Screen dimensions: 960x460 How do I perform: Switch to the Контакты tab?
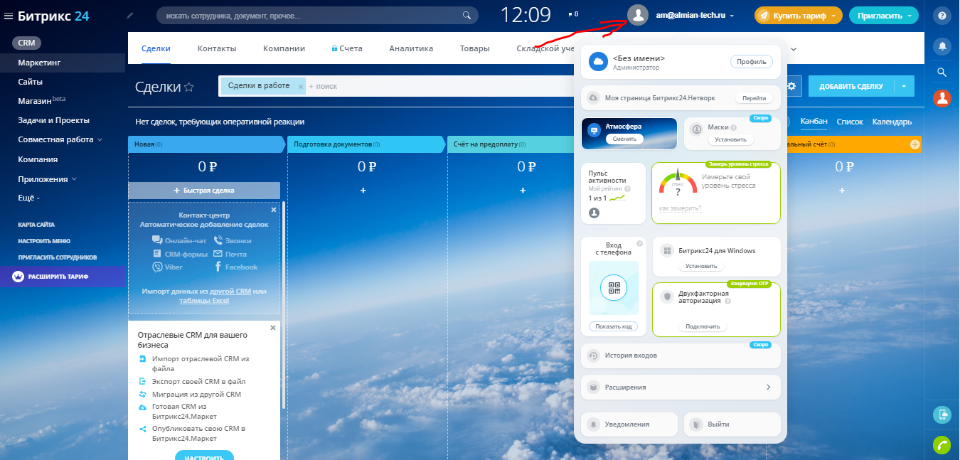tap(217, 48)
